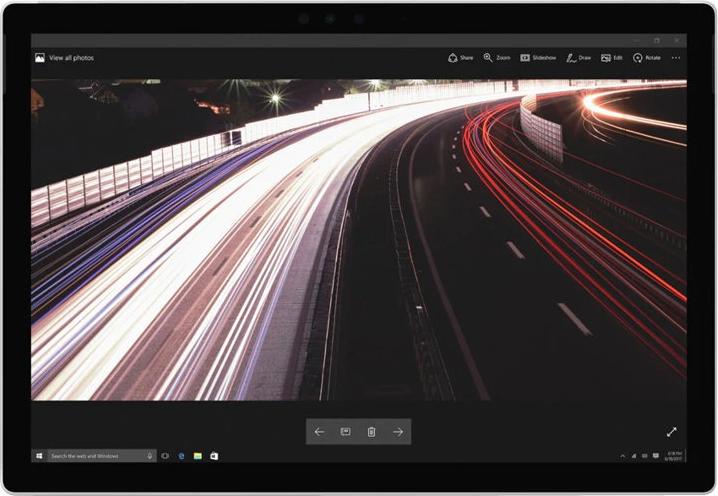
Task: Toggle fullscreen with the diagonal arrows icon
Action: tap(672, 432)
